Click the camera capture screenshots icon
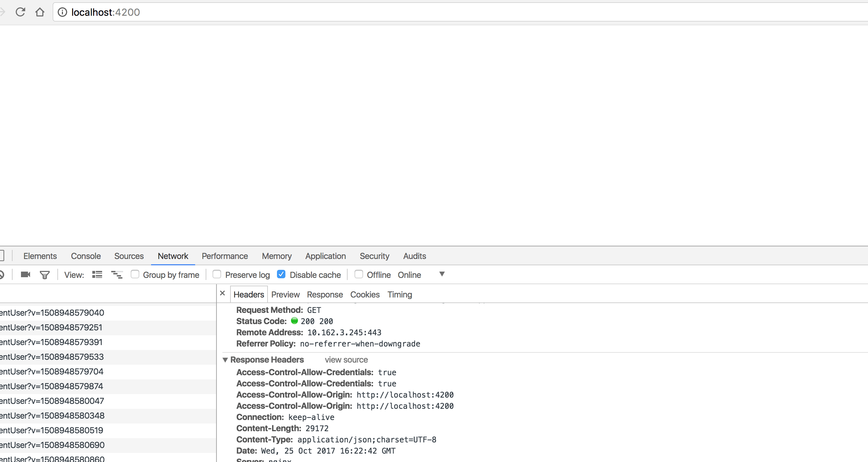 26,275
